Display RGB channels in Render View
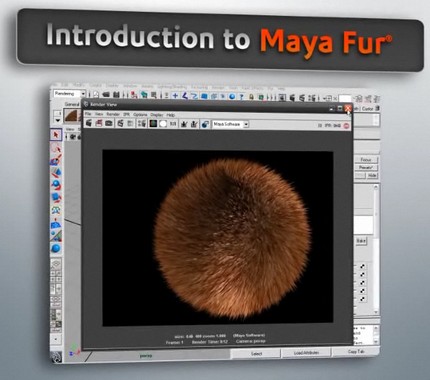The width and height of the screenshot is (430, 380). (153, 124)
